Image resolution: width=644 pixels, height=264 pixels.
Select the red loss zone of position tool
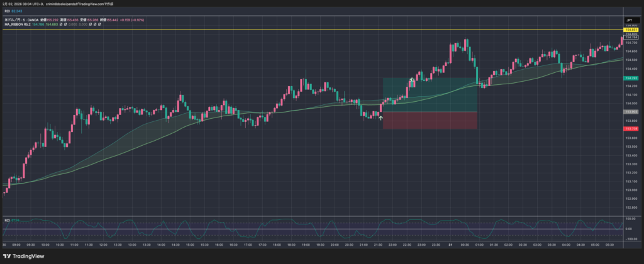tap(430, 120)
